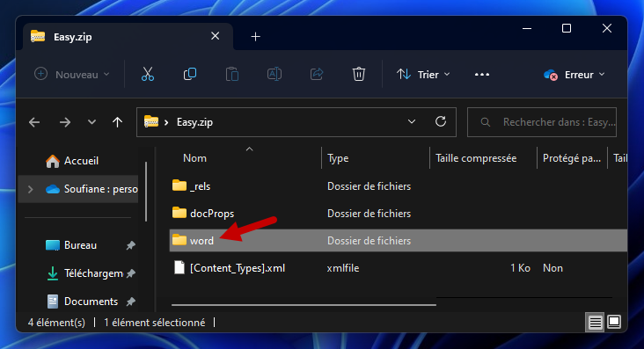Click the pin icon next to Documents

click(130, 302)
